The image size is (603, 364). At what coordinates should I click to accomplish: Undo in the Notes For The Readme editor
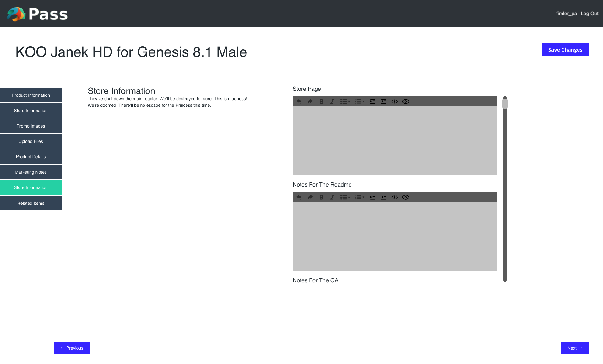(x=299, y=197)
